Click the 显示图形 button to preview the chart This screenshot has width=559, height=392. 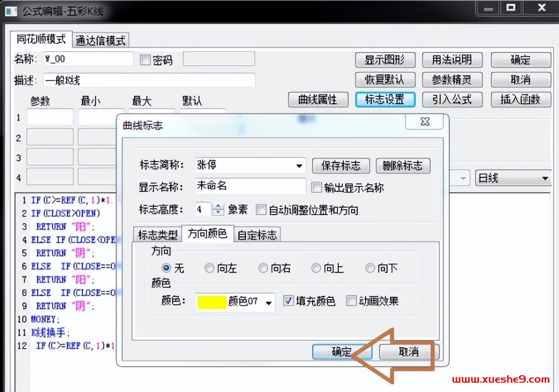point(385,60)
